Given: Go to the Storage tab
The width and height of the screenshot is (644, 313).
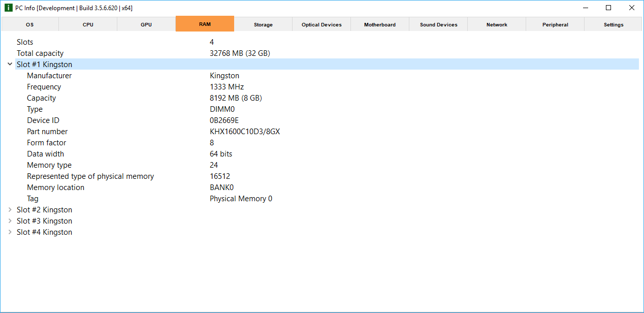Looking at the screenshot, I should (263, 24).
